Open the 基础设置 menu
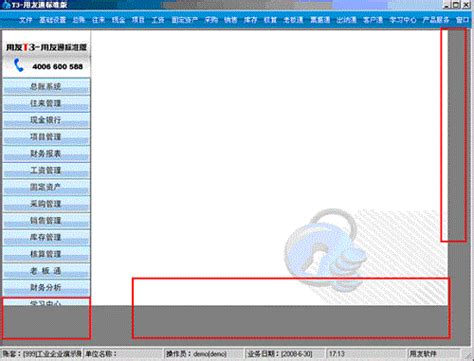The image size is (474, 361). click(53, 20)
